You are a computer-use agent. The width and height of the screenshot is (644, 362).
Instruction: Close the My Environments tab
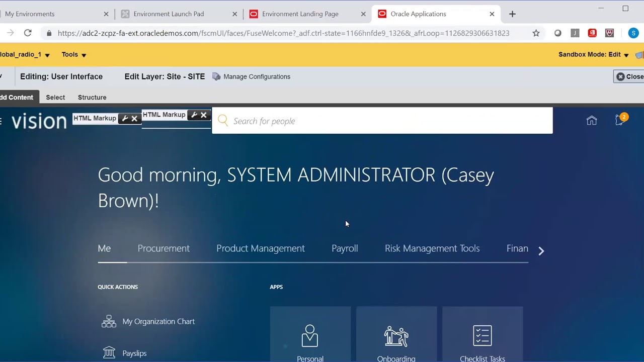[x=106, y=14]
